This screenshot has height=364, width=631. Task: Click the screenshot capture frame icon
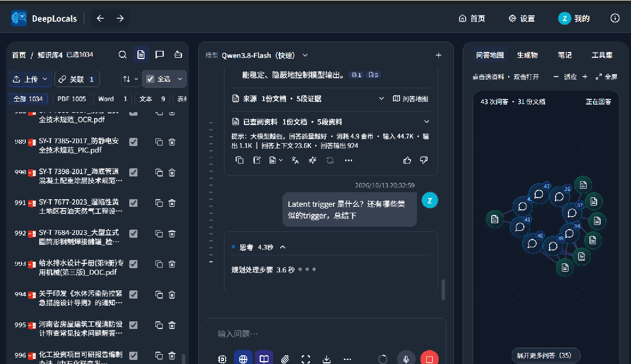point(306,359)
